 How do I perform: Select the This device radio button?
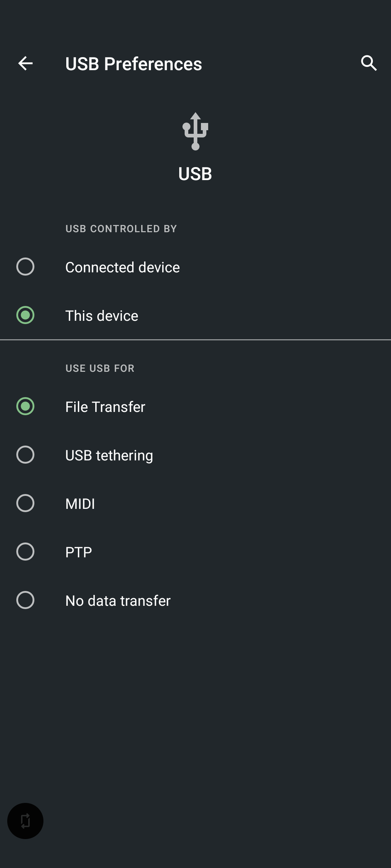tap(25, 315)
